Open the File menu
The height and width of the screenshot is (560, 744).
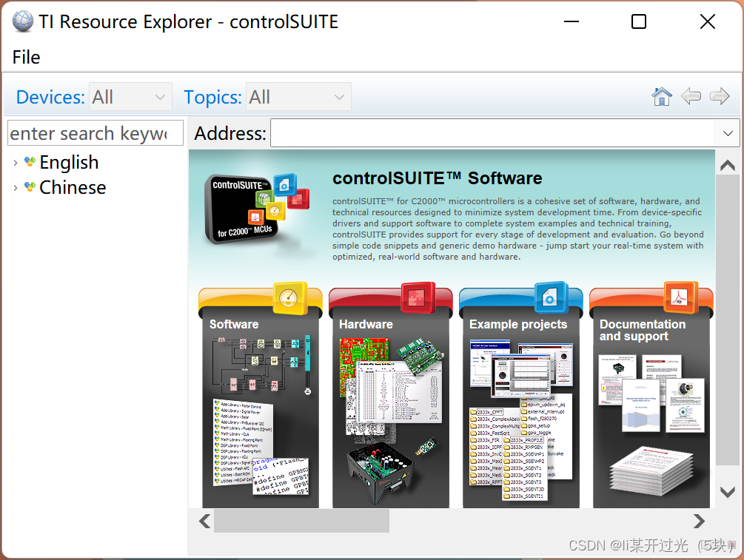pyautogui.click(x=26, y=58)
